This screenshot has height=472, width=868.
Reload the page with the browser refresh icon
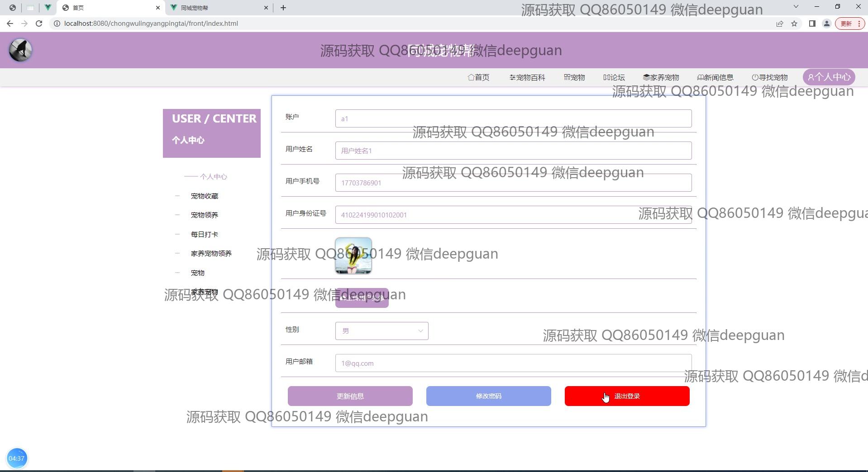[39, 24]
